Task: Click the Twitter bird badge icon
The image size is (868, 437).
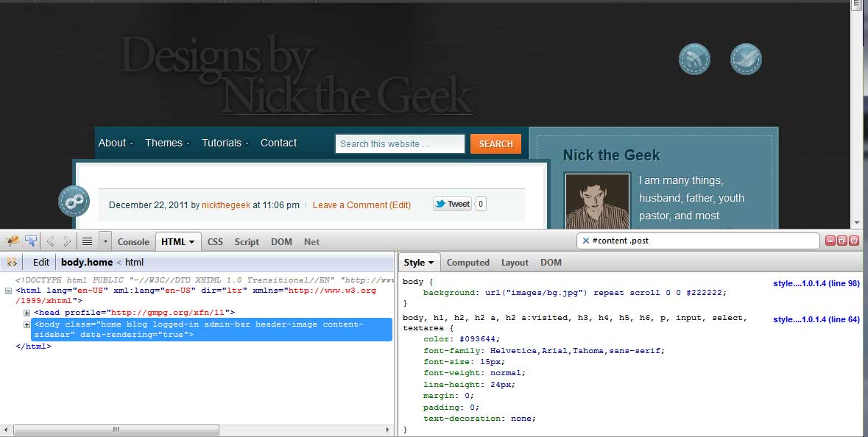Action: pos(746,60)
